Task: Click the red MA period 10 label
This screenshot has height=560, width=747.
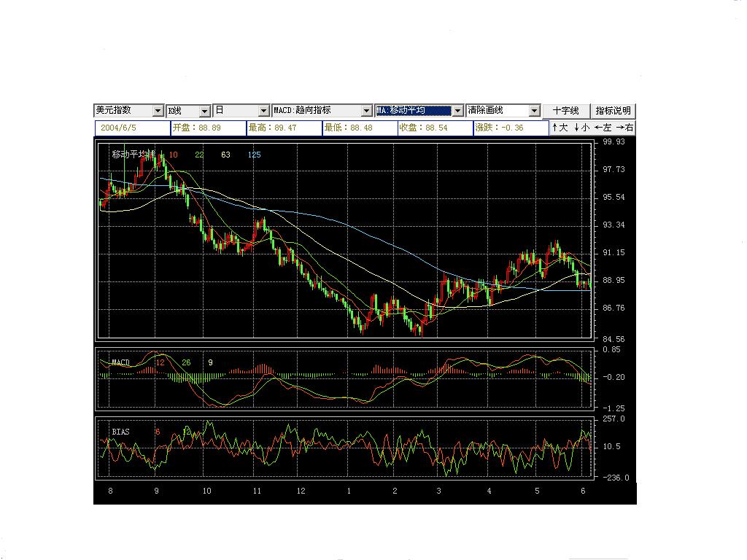Action: click(x=174, y=155)
